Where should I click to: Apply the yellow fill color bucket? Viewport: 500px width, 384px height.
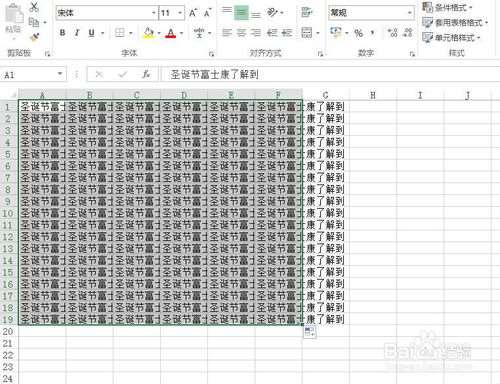click(149, 33)
